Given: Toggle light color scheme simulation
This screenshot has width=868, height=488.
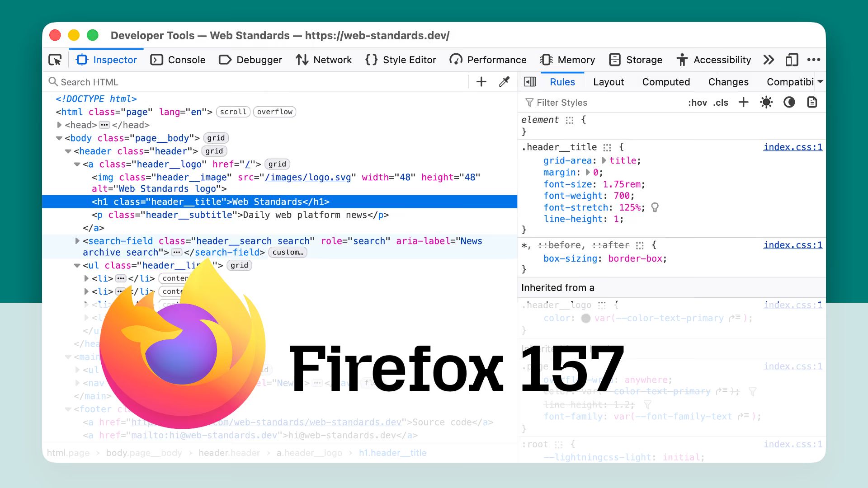Looking at the screenshot, I should tap(766, 103).
